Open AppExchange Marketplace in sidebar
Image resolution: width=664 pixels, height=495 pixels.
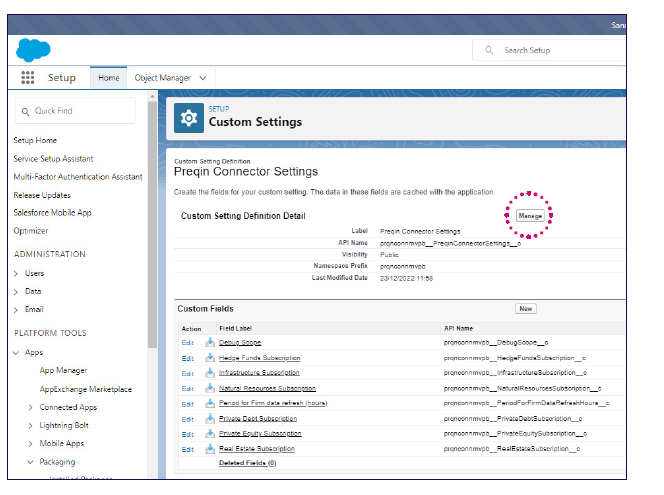click(86, 389)
